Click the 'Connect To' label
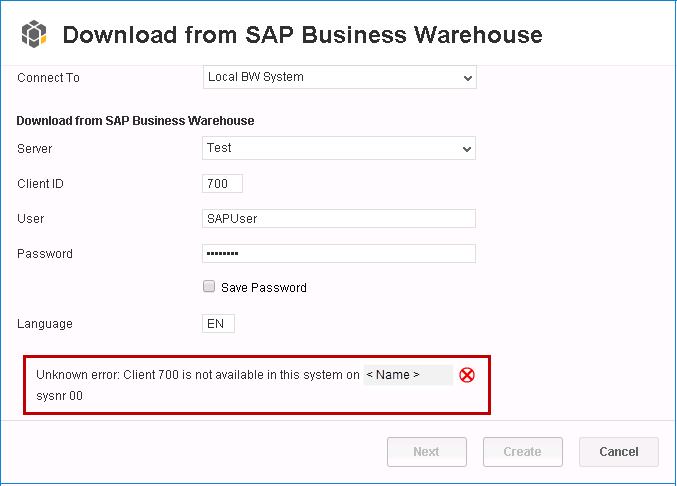The height and width of the screenshot is (486, 677). (48, 78)
